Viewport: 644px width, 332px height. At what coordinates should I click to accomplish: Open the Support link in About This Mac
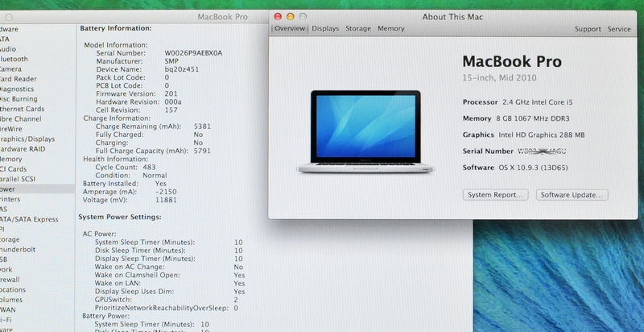tap(588, 29)
